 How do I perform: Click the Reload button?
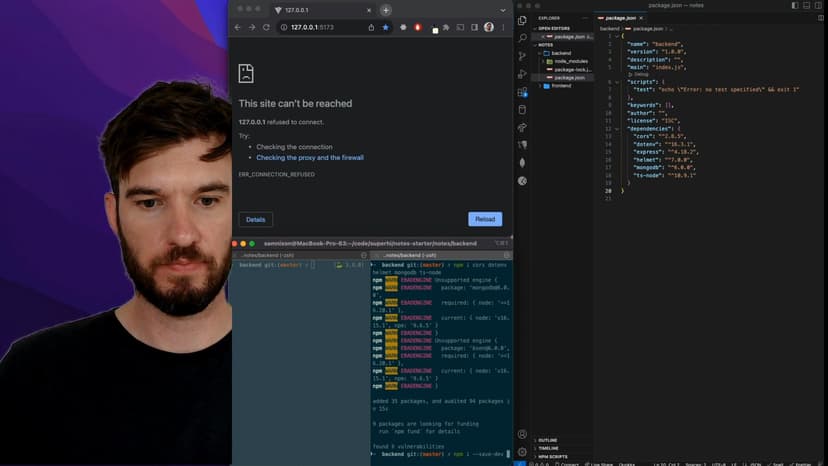[485, 219]
